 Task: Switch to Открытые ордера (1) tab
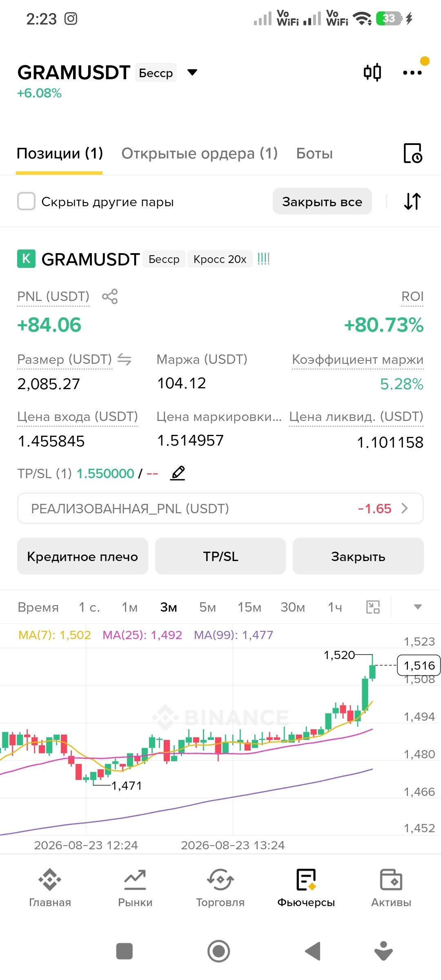pyautogui.click(x=200, y=154)
